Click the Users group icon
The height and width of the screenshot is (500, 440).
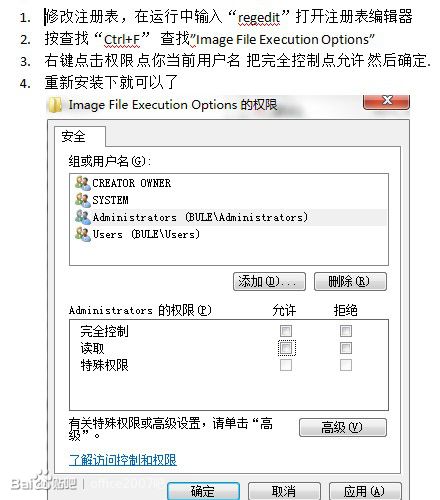82,234
